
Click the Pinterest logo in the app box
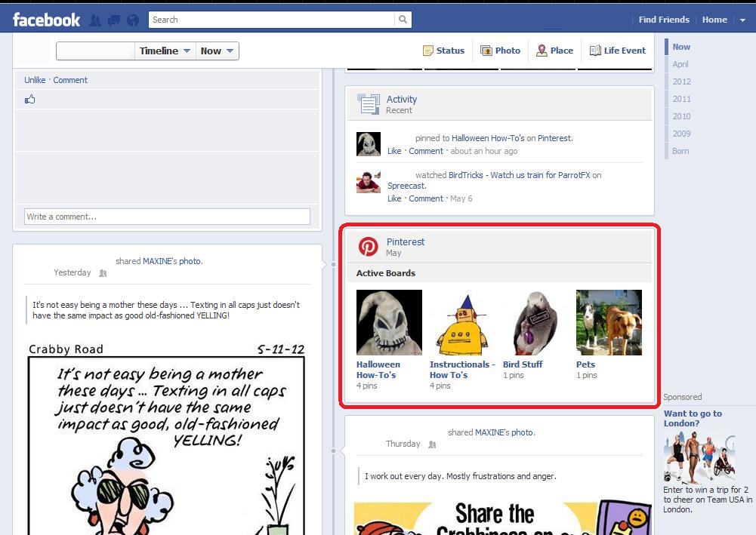[x=369, y=245]
